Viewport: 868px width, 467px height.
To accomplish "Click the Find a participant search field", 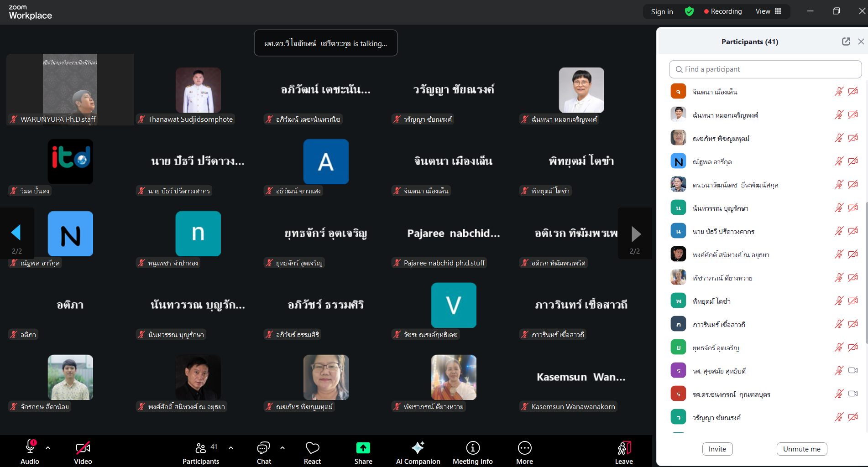I will click(765, 69).
